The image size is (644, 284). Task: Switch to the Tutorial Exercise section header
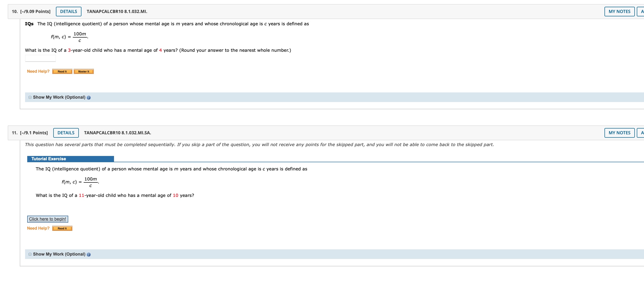pyautogui.click(x=48, y=159)
